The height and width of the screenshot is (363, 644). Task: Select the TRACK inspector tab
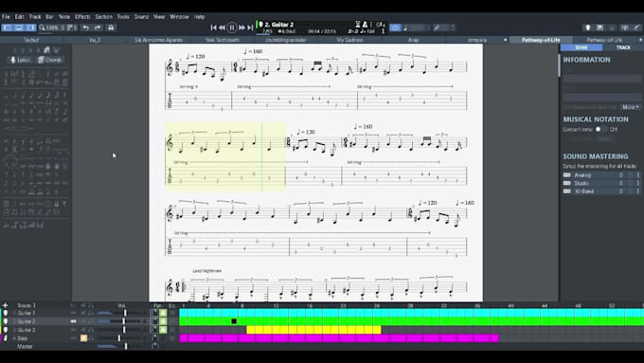623,47
